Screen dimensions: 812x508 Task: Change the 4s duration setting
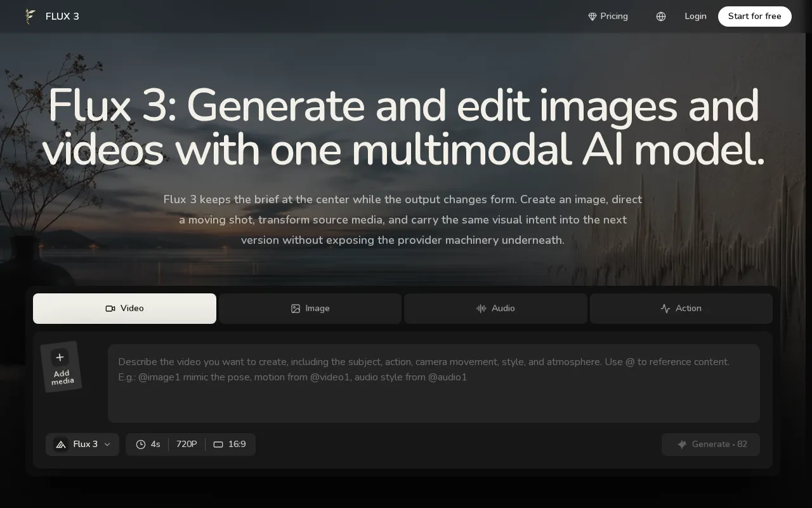(x=148, y=444)
